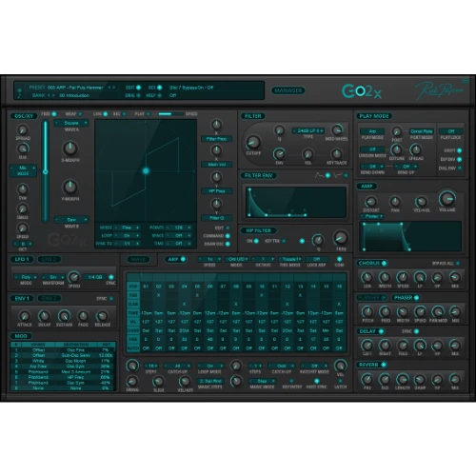Toggle the OSC Free LED
The width and height of the screenshot is (476, 476).
coord(53,114)
